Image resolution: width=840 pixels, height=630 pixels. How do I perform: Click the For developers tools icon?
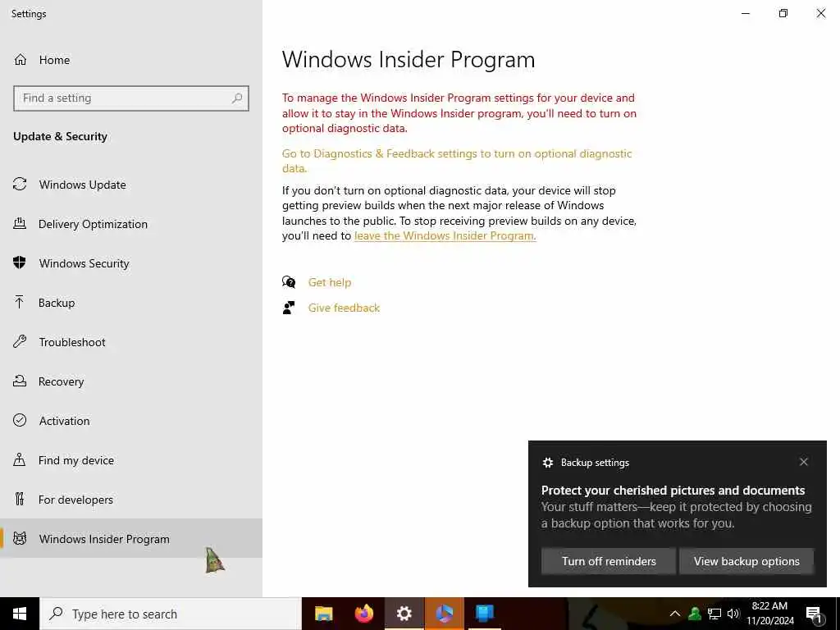(x=20, y=500)
